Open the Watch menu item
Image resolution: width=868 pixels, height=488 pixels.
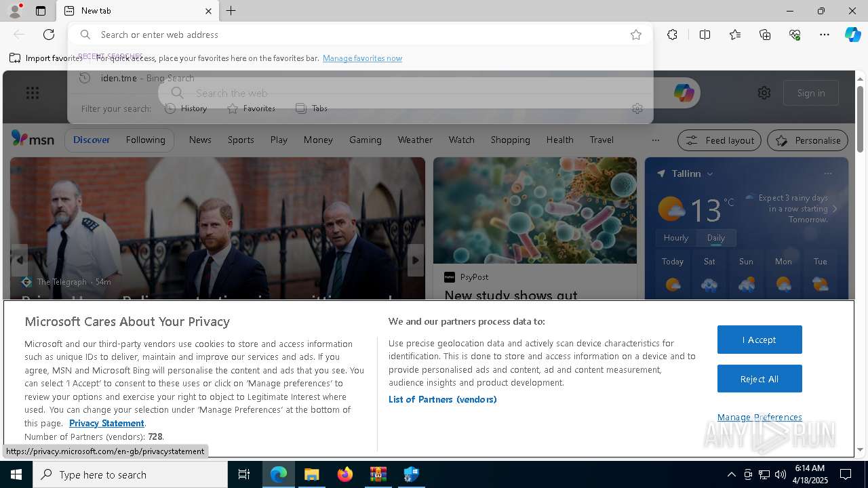(461, 140)
